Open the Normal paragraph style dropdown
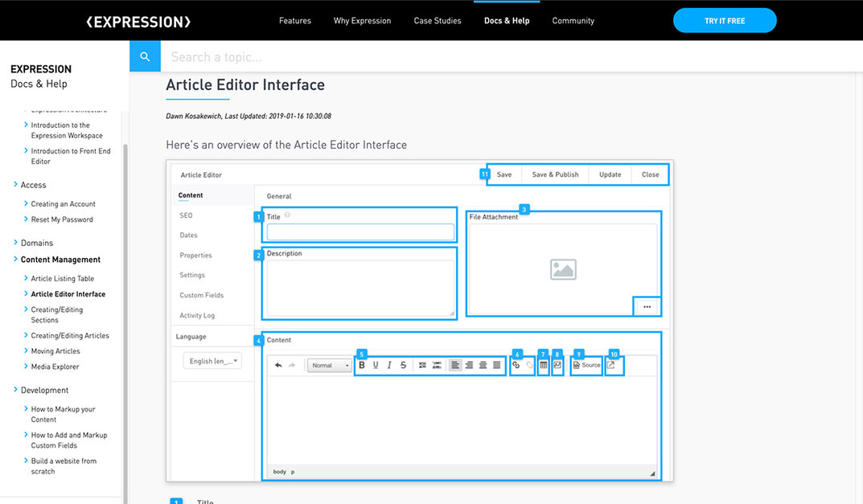The image size is (863, 504). (x=330, y=365)
